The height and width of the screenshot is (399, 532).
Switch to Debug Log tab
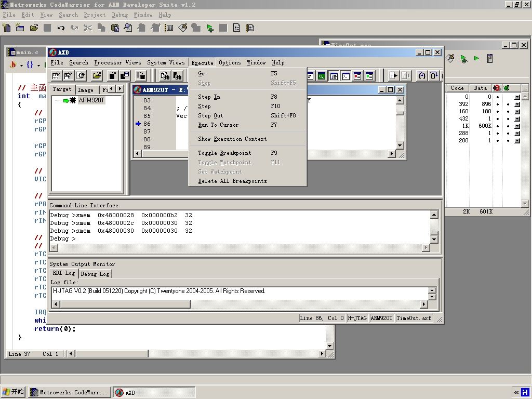click(95, 274)
